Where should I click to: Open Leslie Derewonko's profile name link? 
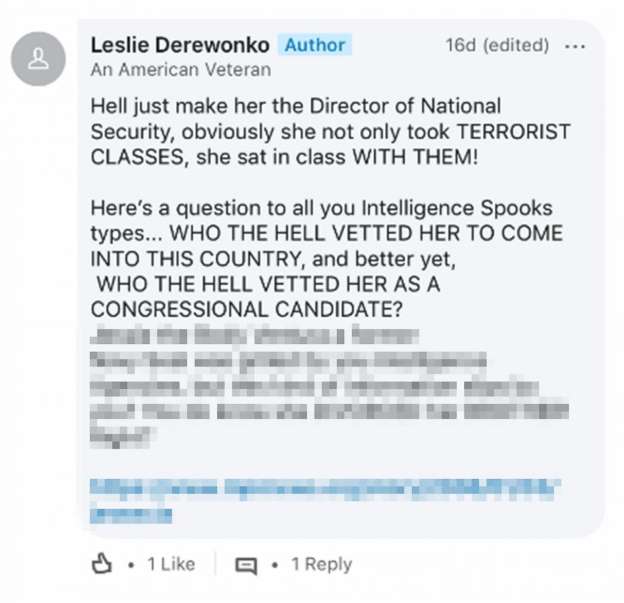tap(178, 46)
